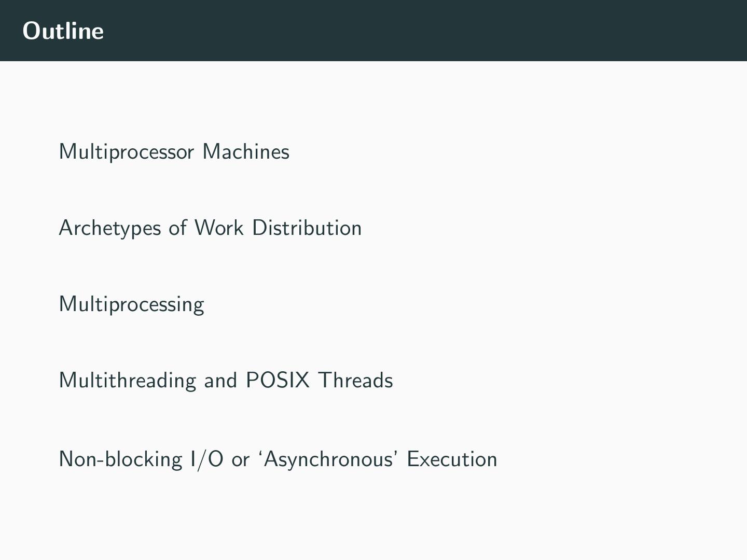Navigate to Non-blocking I/O section

(278, 459)
